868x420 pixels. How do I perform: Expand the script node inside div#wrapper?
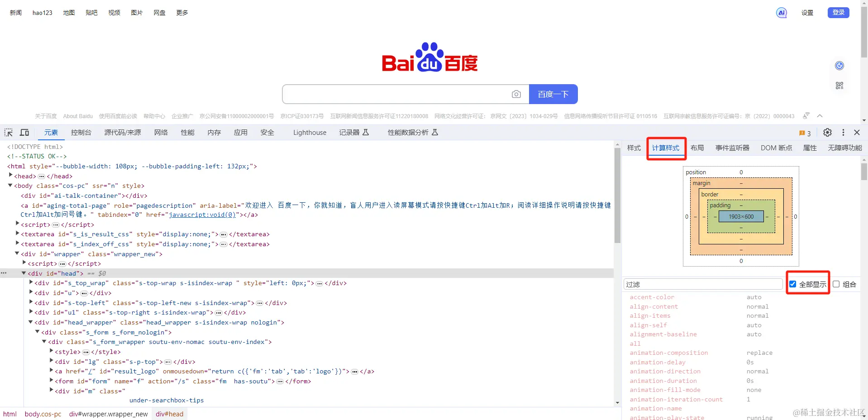(24, 263)
